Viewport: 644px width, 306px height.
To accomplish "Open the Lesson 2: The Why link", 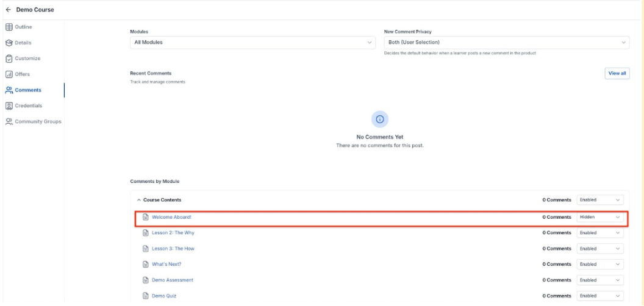I will coord(173,233).
